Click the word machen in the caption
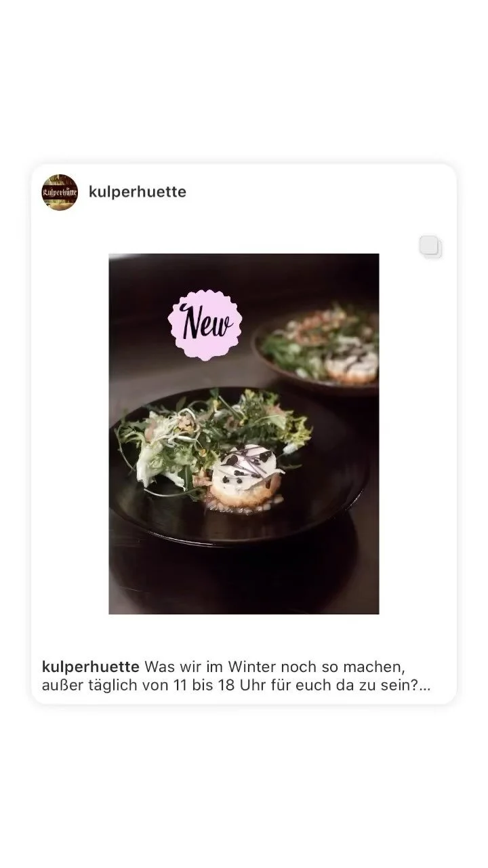 coord(374,667)
